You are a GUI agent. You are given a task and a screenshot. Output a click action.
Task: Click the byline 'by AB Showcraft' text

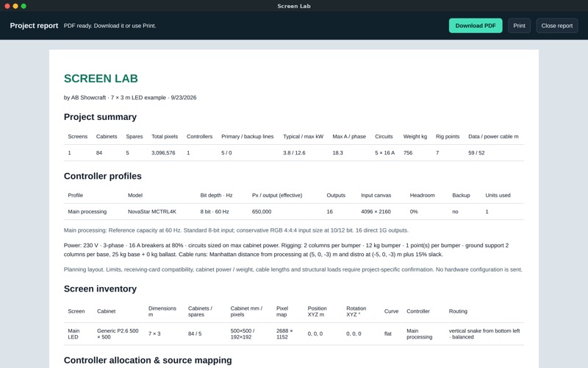point(85,97)
